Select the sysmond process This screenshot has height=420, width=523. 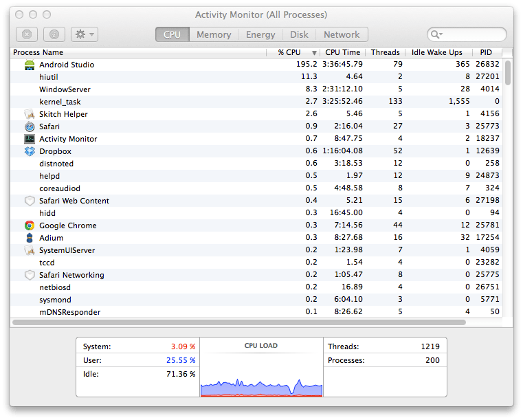pyautogui.click(x=256, y=300)
